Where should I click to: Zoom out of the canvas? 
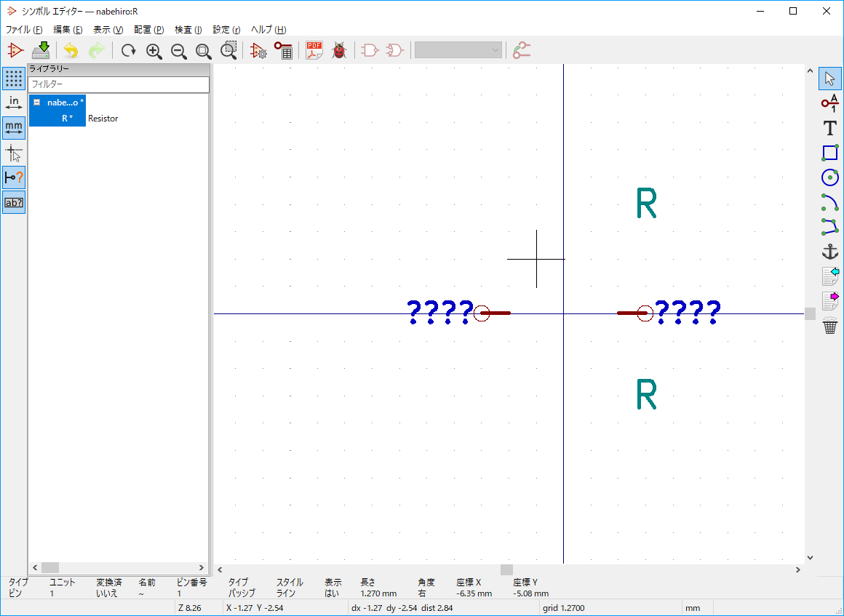[x=179, y=51]
